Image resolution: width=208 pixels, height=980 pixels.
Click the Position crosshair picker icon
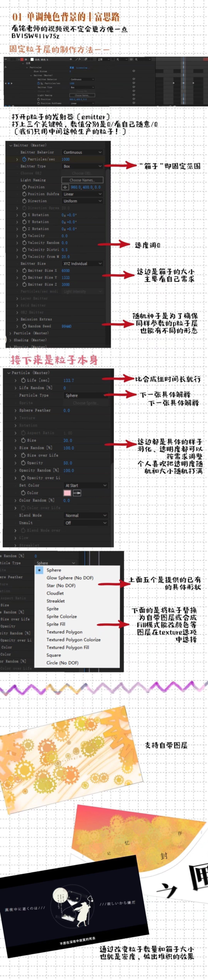coord(66,187)
